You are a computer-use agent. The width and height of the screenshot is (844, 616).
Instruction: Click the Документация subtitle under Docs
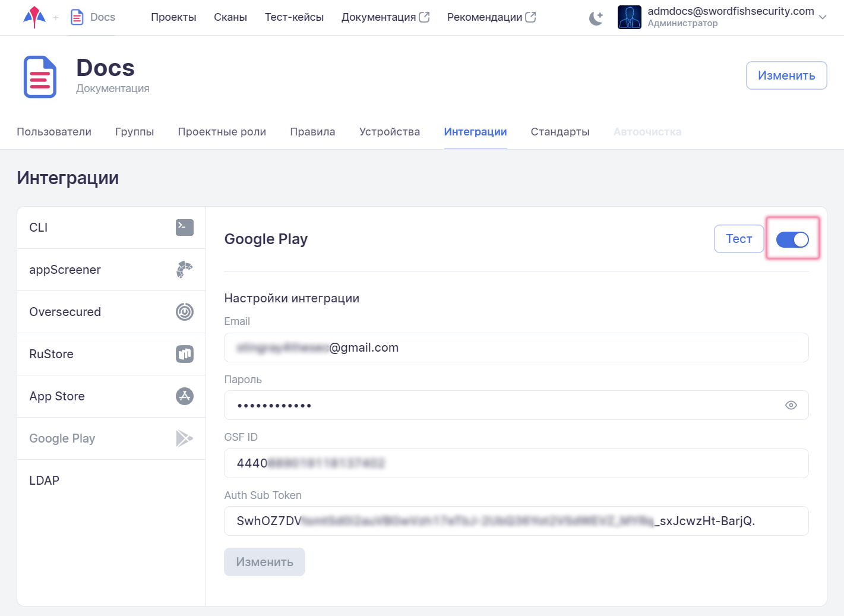tap(113, 89)
